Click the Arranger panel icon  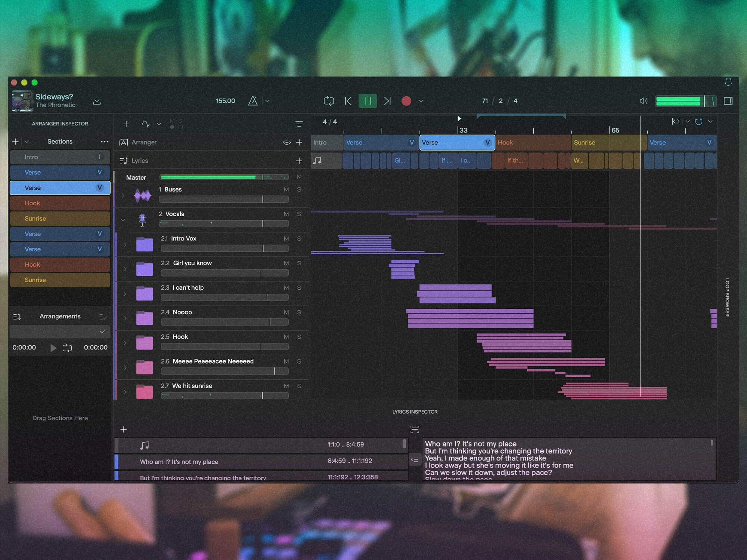pyautogui.click(x=124, y=142)
